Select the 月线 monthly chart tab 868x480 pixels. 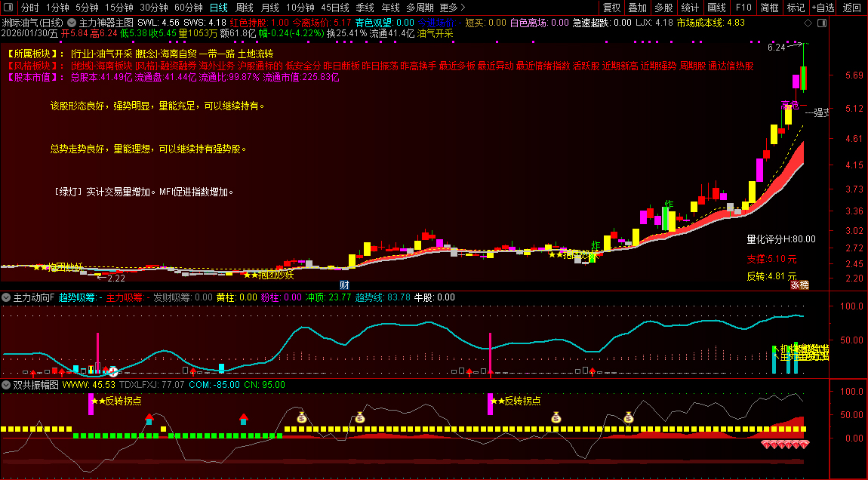tap(269, 8)
